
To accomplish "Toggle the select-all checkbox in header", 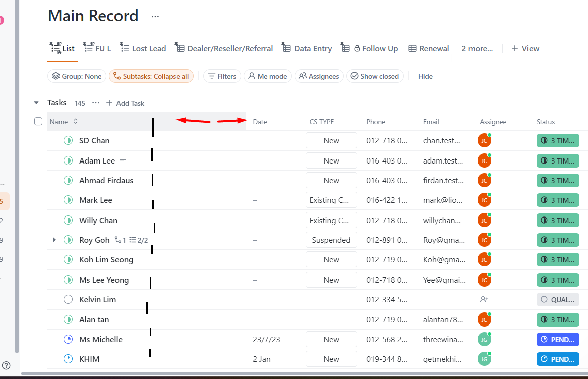I will click(x=38, y=121).
